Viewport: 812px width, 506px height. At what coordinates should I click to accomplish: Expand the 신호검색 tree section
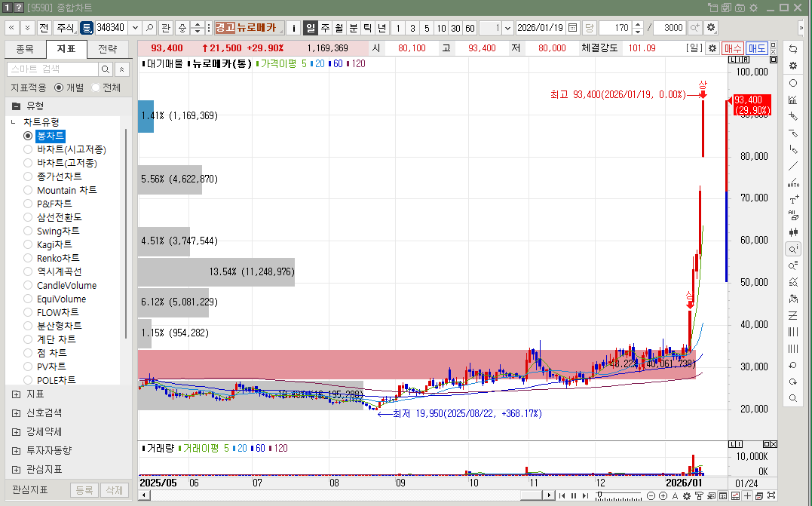coord(16,413)
